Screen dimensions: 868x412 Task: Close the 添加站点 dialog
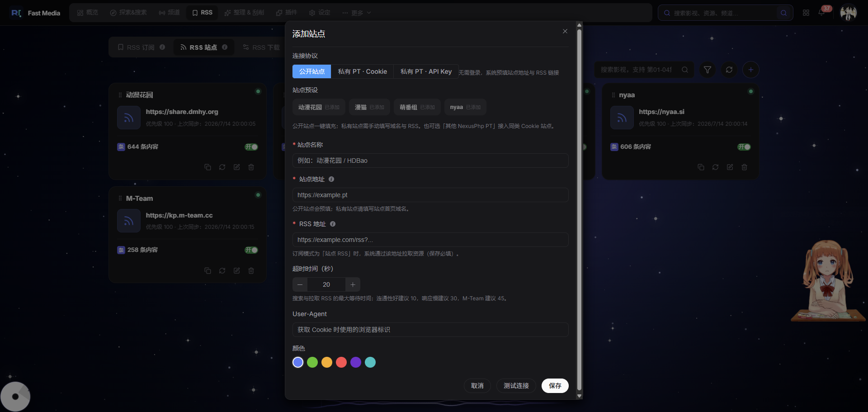(x=565, y=31)
